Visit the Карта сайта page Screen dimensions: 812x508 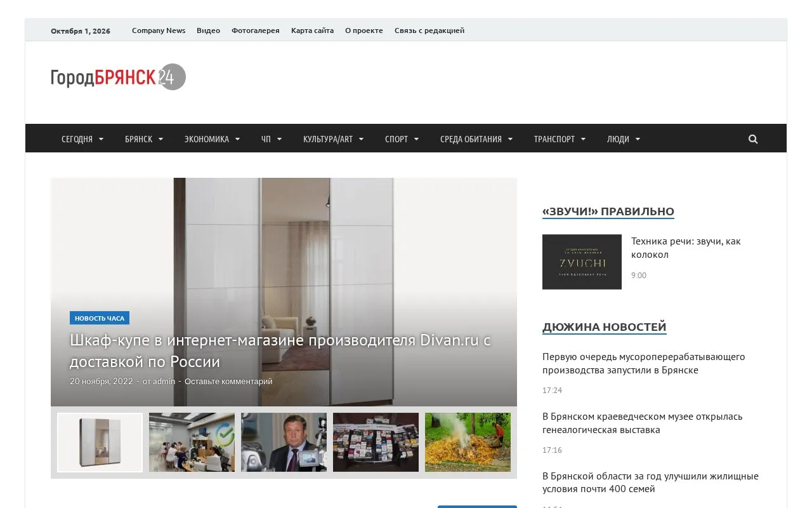pyautogui.click(x=312, y=30)
